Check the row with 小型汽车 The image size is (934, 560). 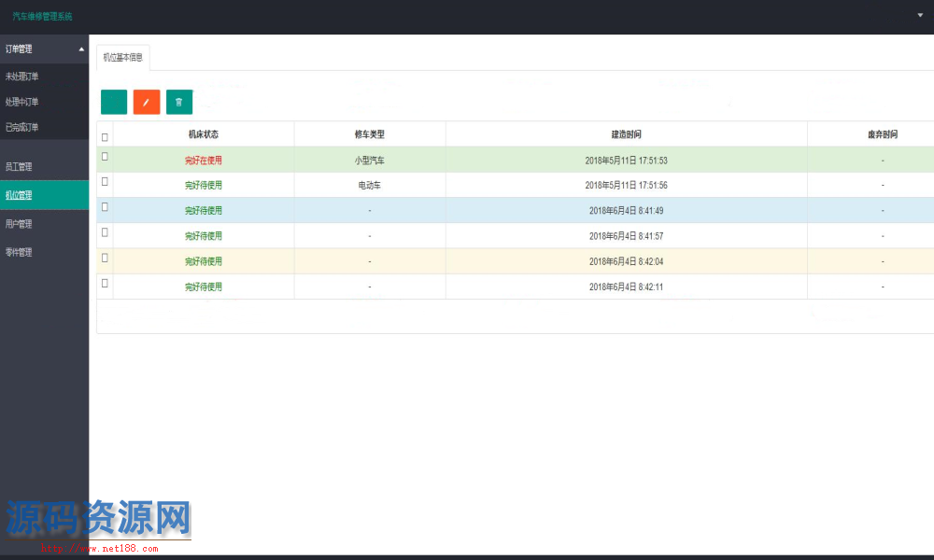(105, 157)
